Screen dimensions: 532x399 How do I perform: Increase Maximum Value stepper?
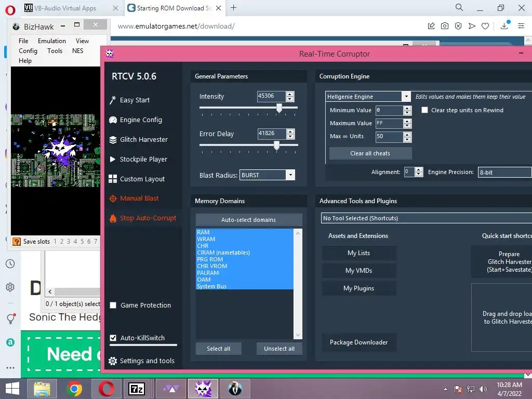[x=407, y=121]
